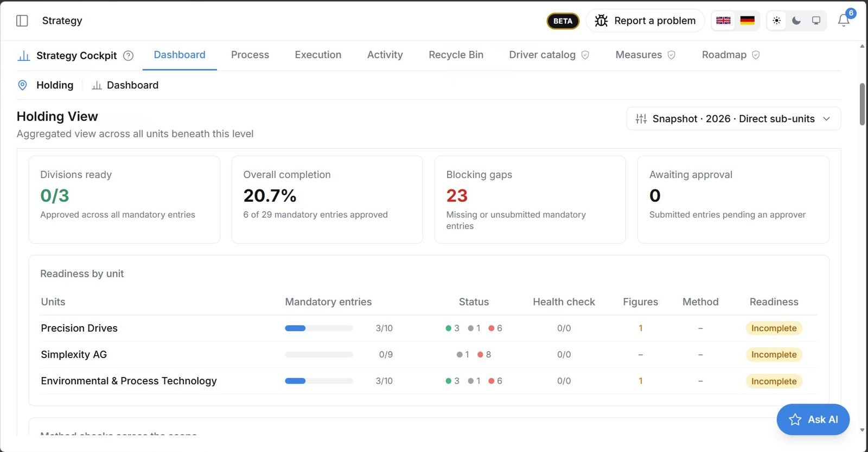Open the Recycle Bin tab
Image resolution: width=868 pixels, height=452 pixels.
[x=456, y=55]
